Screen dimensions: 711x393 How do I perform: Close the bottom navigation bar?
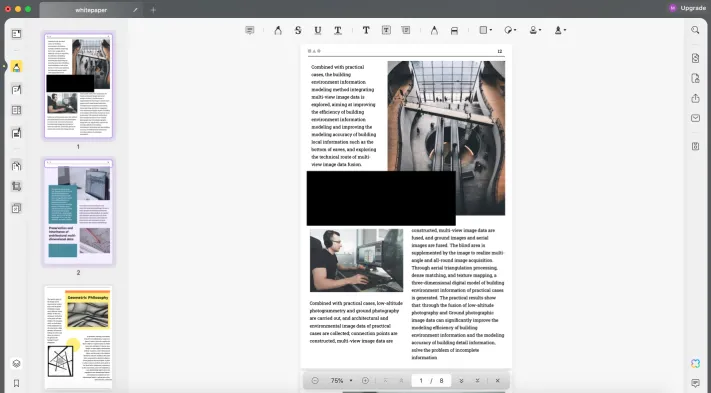click(x=497, y=381)
